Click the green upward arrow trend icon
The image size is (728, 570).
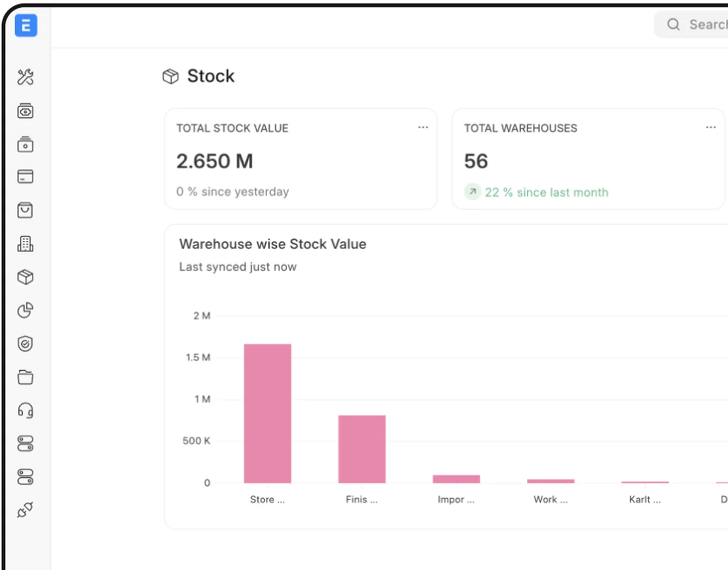[x=472, y=192]
